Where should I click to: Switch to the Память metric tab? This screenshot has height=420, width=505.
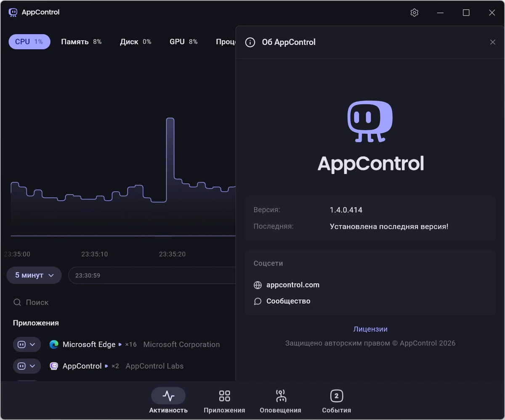point(81,42)
